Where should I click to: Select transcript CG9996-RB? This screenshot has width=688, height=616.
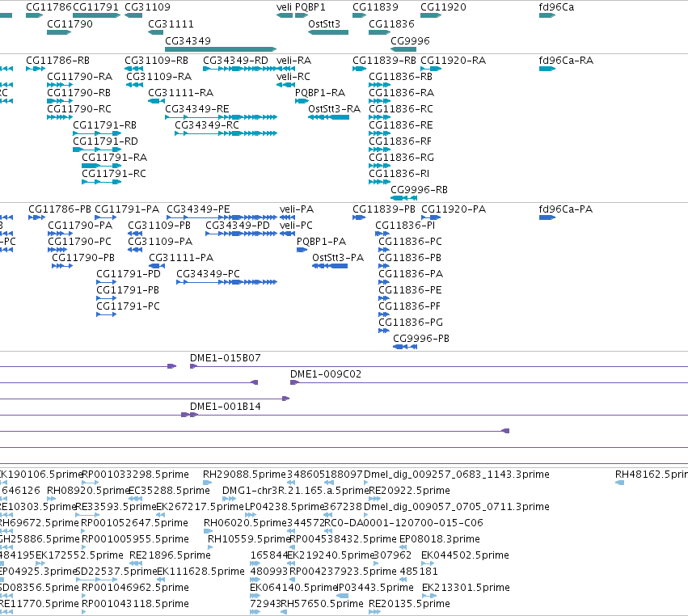point(419,189)
